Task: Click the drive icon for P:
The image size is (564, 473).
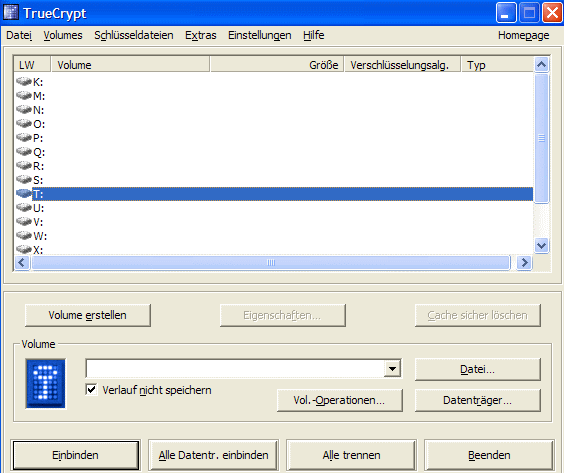Action: pyautogui.click(x=24, y=138)
